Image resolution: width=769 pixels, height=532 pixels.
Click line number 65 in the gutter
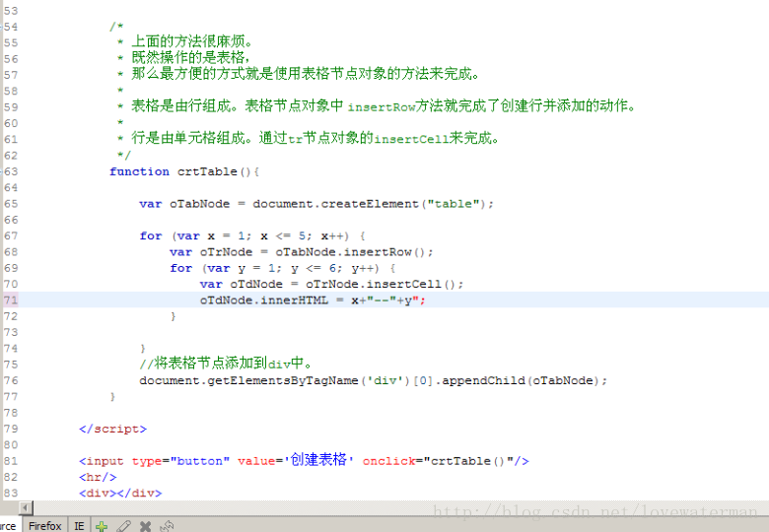[11, 204]
